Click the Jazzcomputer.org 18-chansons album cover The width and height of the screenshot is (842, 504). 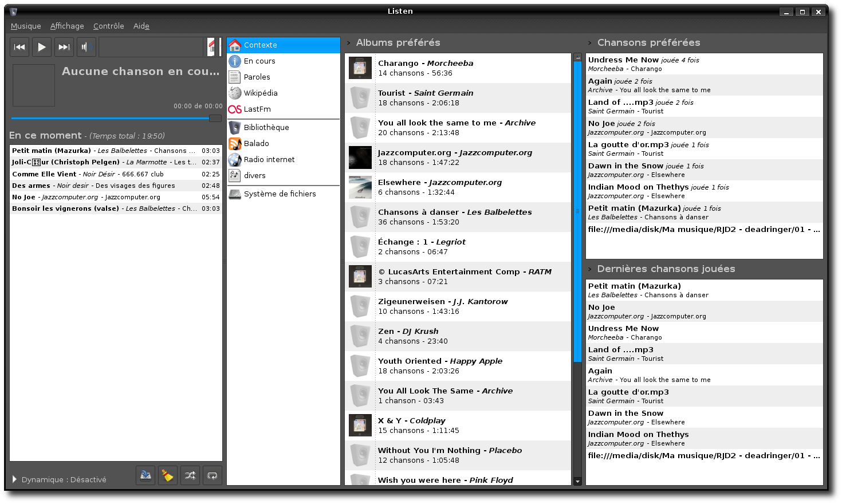360,157
